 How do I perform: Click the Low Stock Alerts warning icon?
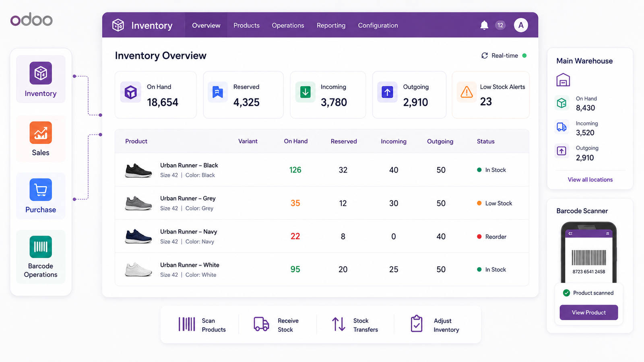[466, 92]
